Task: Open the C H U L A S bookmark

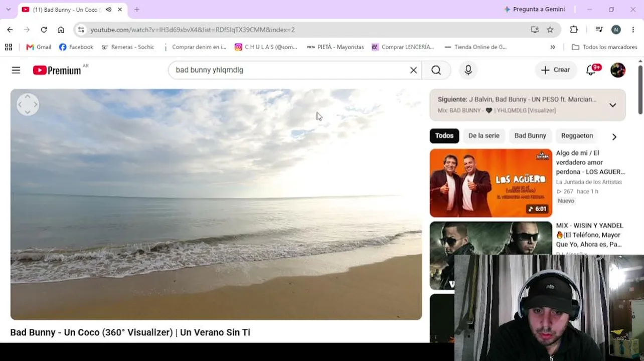Action: [x=266, y=47]
